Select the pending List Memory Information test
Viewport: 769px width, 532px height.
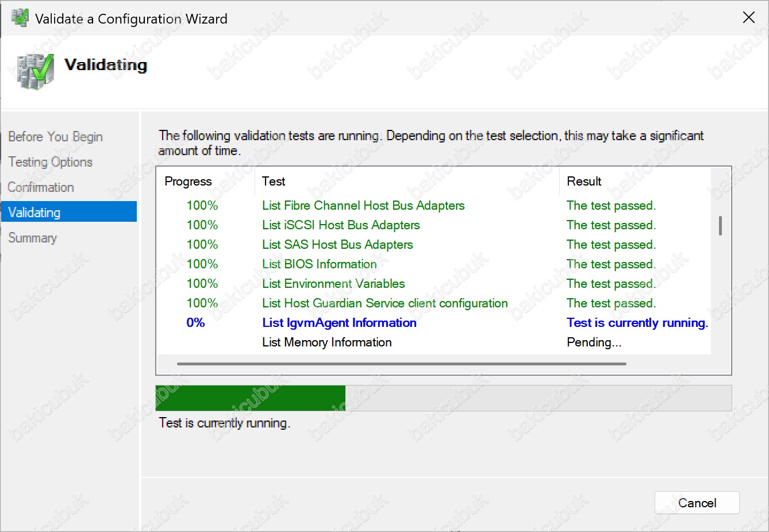(x=326, y=342)
